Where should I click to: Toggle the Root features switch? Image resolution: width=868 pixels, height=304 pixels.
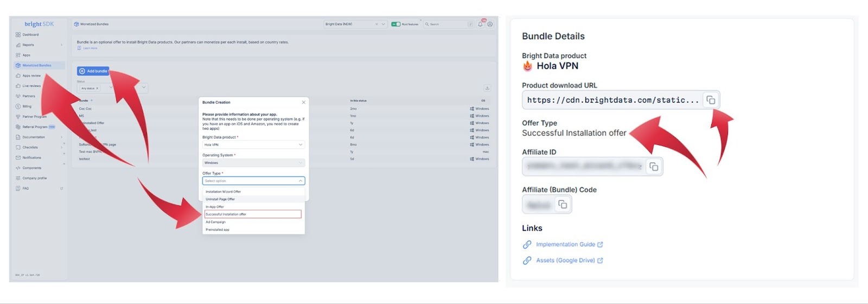click(396, 24)
